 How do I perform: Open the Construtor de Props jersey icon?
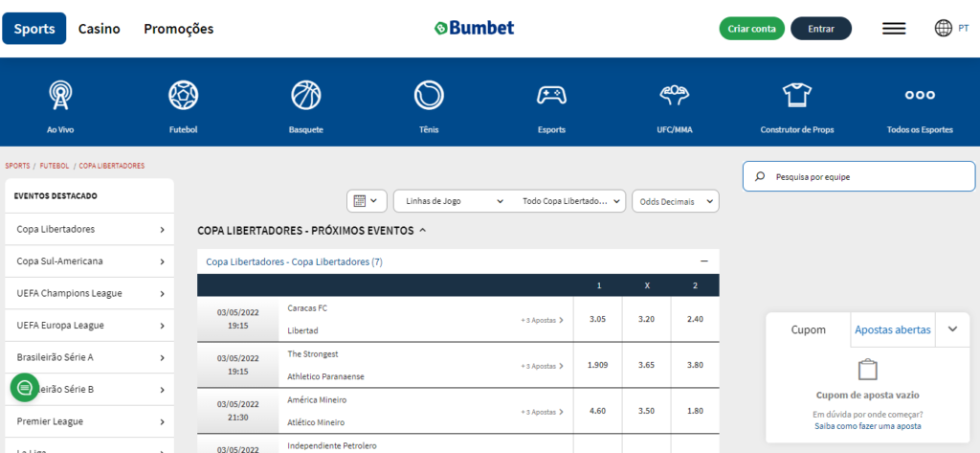[797, 96]
